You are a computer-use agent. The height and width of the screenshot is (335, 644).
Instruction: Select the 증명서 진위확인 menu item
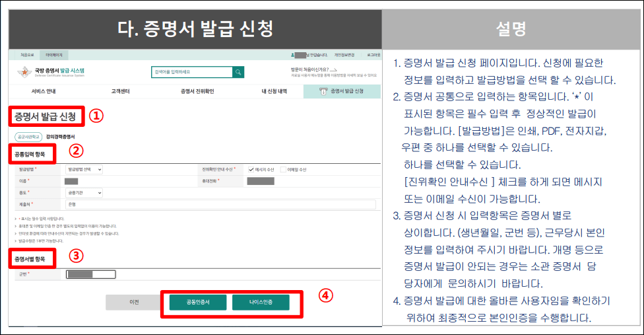197,92
